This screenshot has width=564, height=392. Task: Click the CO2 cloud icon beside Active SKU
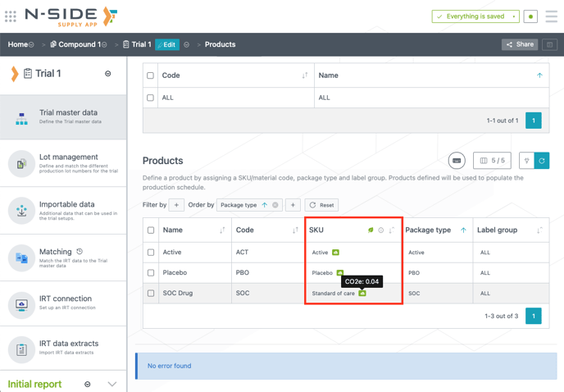pos(335,253)
